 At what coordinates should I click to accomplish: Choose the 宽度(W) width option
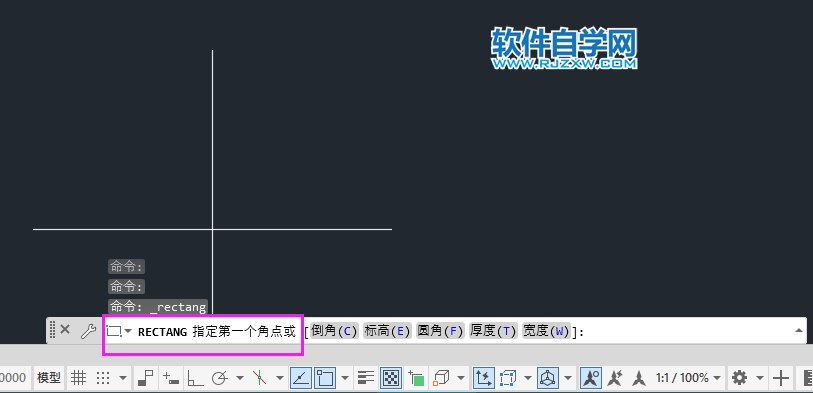[546, 331]
